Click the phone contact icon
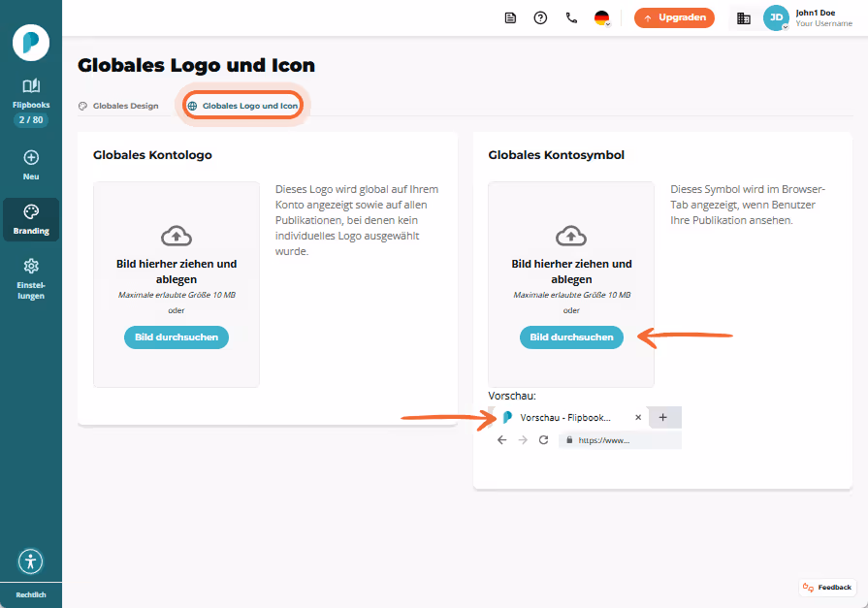Screen dimensions: 868x608 click(x=571, y=18)
